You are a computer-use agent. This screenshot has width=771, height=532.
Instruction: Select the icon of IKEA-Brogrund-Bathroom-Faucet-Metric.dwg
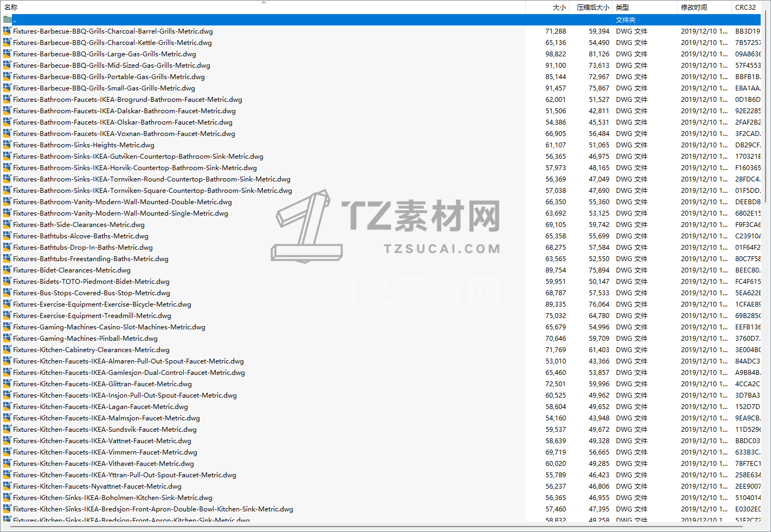point(7,99)
